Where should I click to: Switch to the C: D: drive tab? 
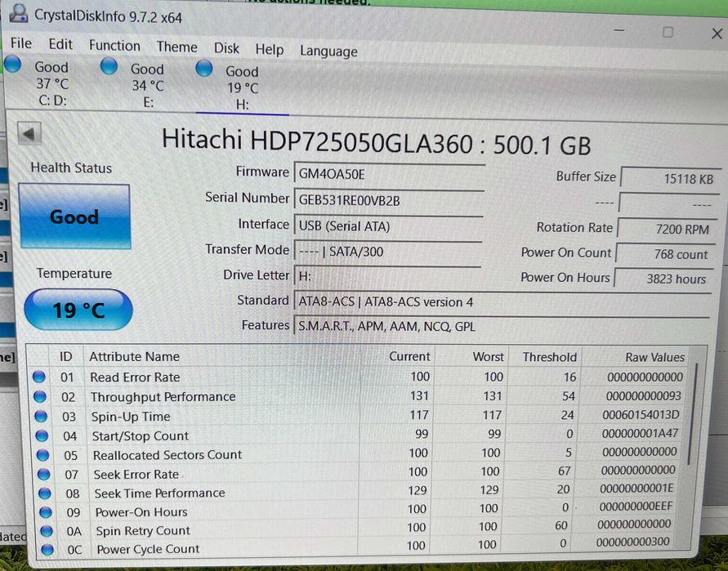tap(52, 84)
